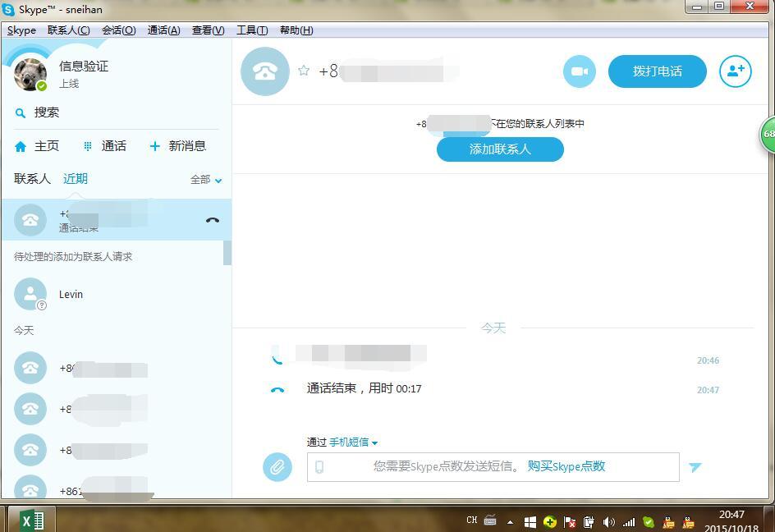
Task: Switch to 近期 recent tab
Action: [76, 178]
